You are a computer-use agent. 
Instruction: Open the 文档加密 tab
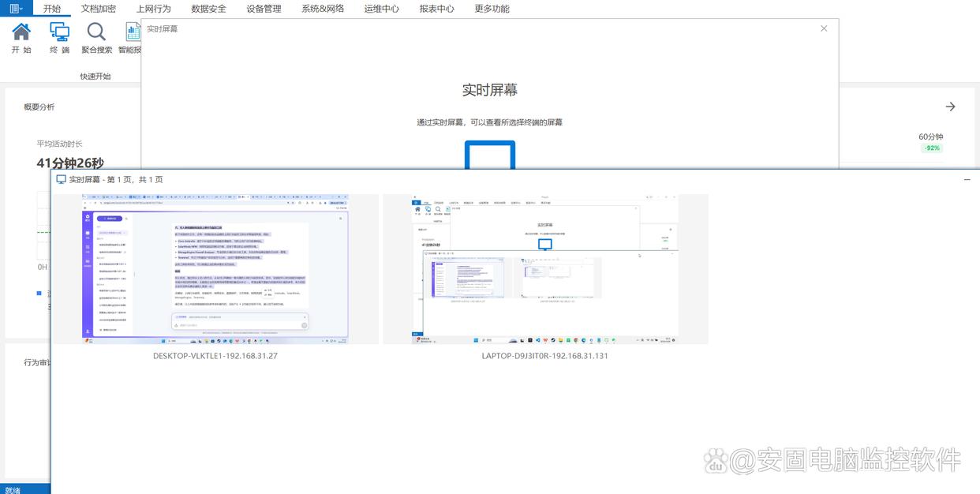(x=99, y=9)
